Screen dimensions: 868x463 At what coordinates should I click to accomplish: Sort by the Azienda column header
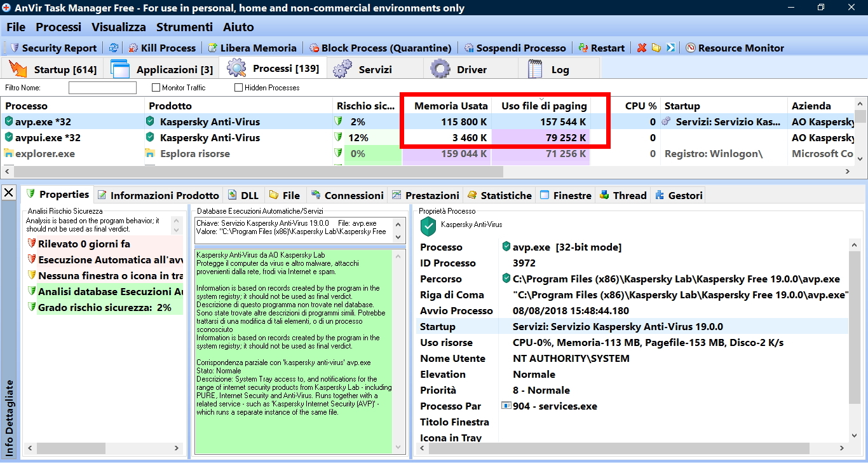821,106
